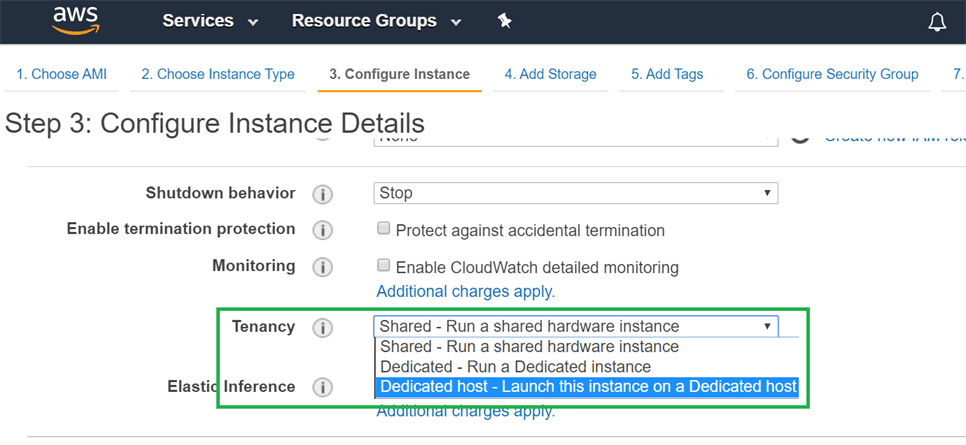Click info icon next to termination protection

[322, 230]
